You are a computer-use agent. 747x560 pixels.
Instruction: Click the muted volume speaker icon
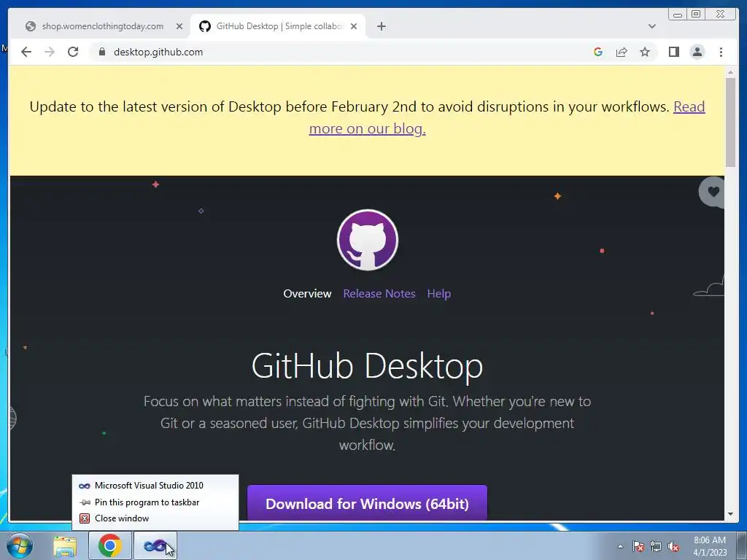coord(673,546)
